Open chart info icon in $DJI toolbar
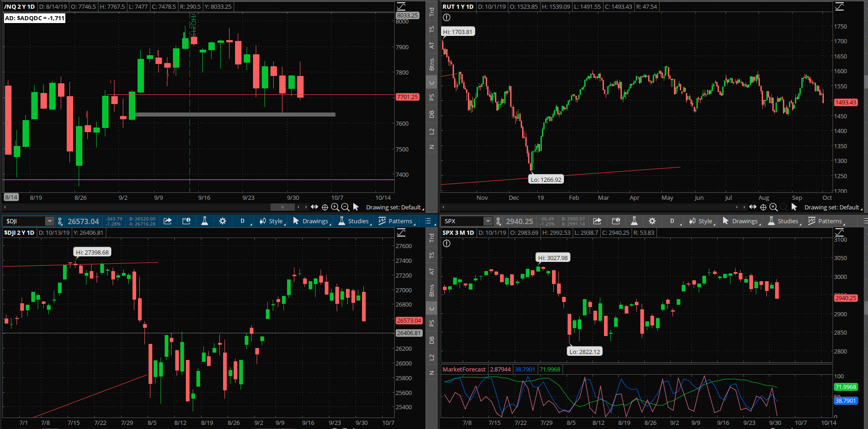This screenshot has height=429, width=868. tap(186, 221)
